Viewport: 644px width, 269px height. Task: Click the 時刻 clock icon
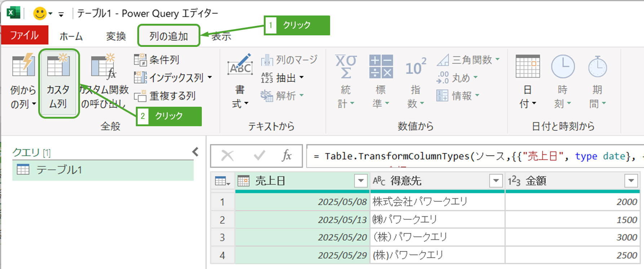(x=563, y=66)
